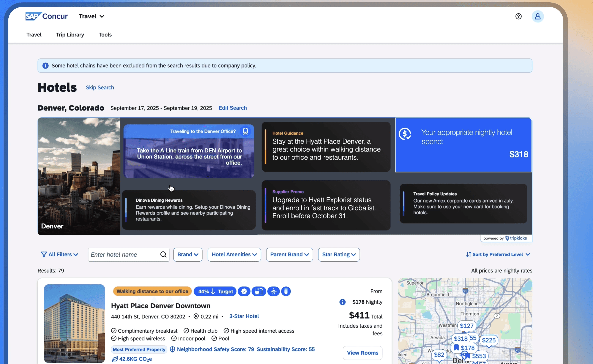593x364 pixels.
Task: Expand the All Filters menu
Action: (x=60, y=254)
